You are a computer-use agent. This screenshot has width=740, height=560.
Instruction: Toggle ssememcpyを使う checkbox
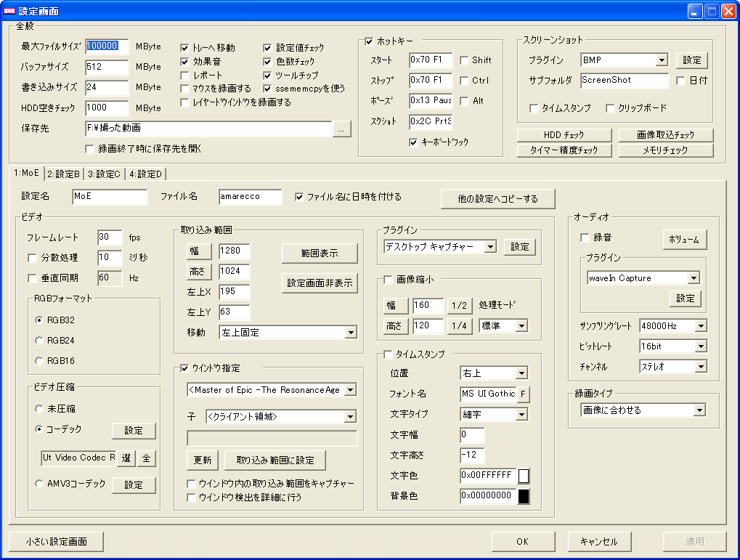(267, 89)
